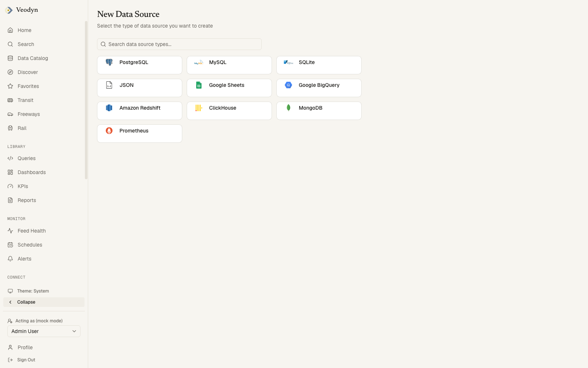588x368 pixels.
Task: Click the PostgreSQL elephant icon
Action: click(109, 62)
